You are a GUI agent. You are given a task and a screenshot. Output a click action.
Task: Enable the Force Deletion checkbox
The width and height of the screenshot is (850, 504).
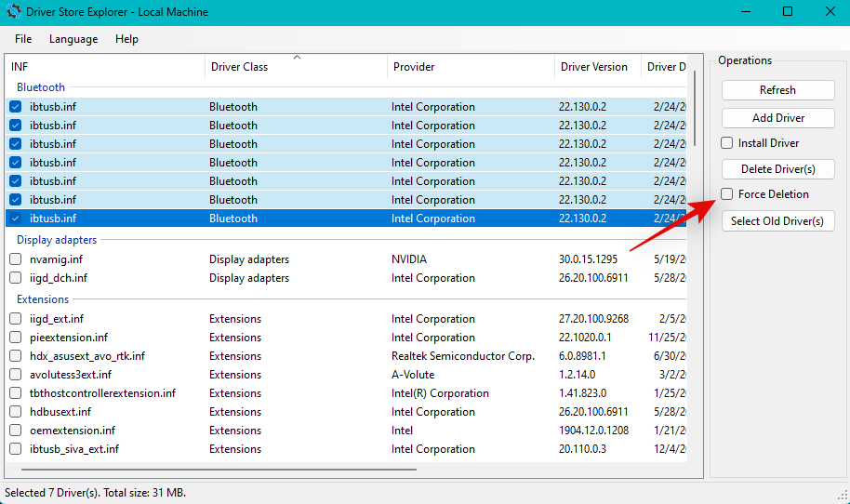pos(727,194)
